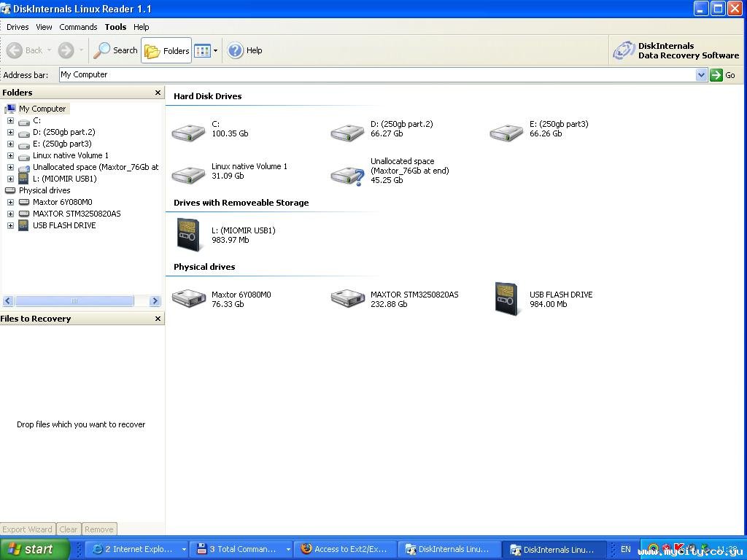This screenshot has height=560, width=747.
Task: Open the Address bar dropdown arrow
Action: [701, 75]
